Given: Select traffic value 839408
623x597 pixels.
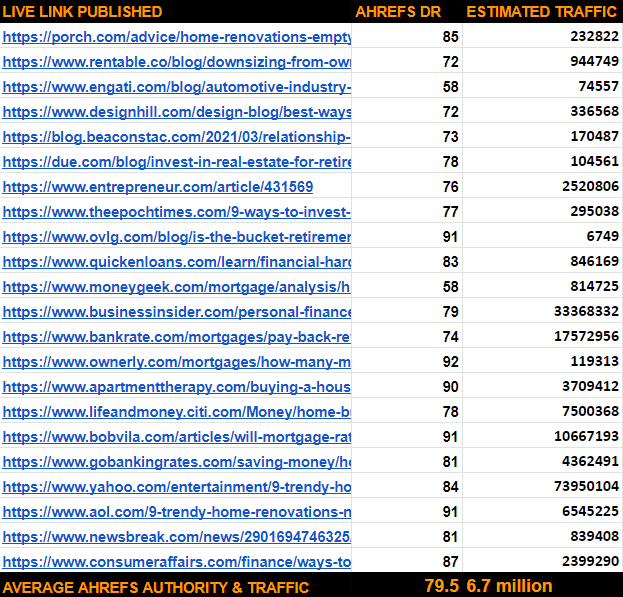Looking at the screenshot, I should pos(594,537).
